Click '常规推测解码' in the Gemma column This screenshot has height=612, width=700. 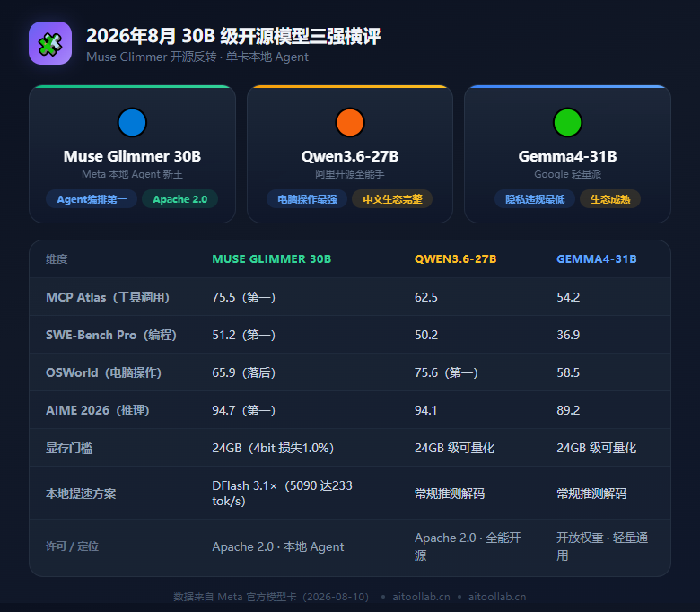coord(591,494)
